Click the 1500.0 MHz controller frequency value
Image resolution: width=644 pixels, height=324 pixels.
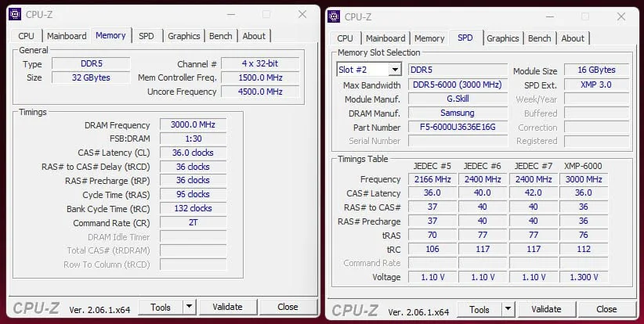[260, 77]
